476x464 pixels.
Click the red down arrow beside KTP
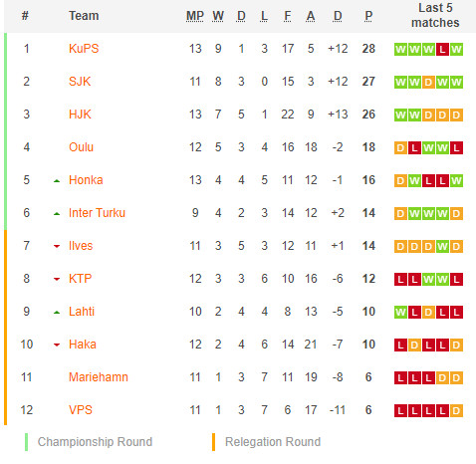[57, 279]
